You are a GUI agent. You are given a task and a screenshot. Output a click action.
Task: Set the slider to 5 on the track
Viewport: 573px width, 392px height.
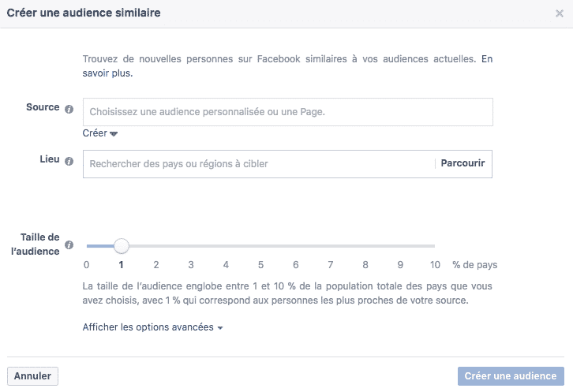pos(260,246)
